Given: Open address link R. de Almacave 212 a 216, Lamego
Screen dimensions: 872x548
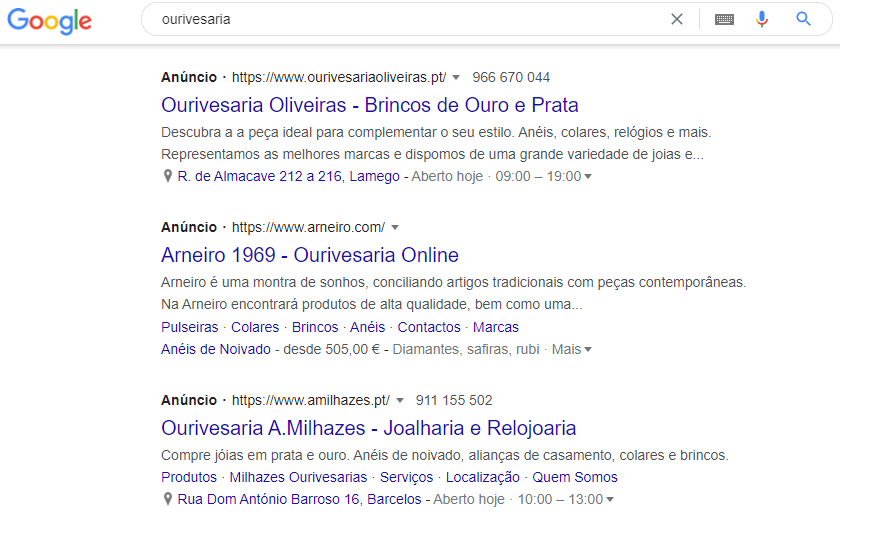Looking at the screenshot, I should coord(289,176).
